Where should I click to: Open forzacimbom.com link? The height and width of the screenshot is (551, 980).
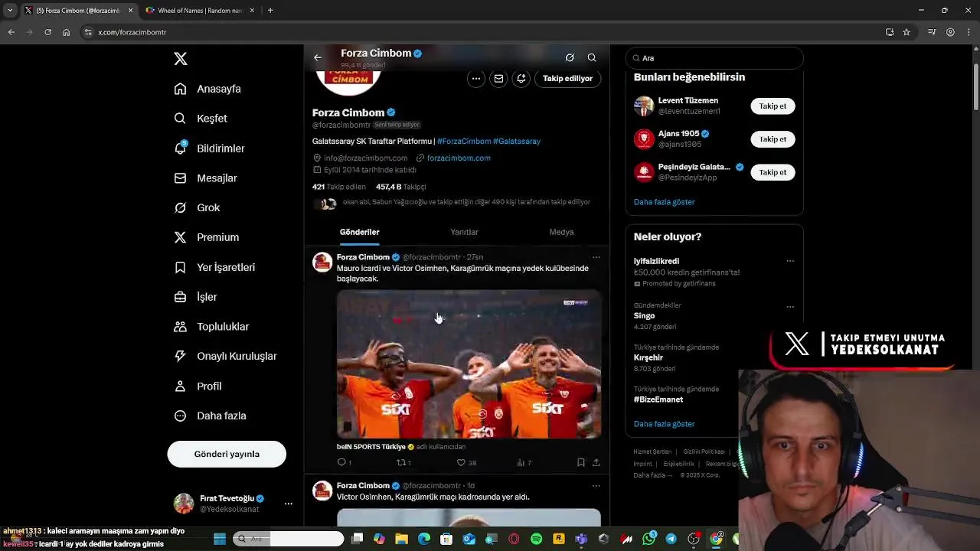coord(459,158)
